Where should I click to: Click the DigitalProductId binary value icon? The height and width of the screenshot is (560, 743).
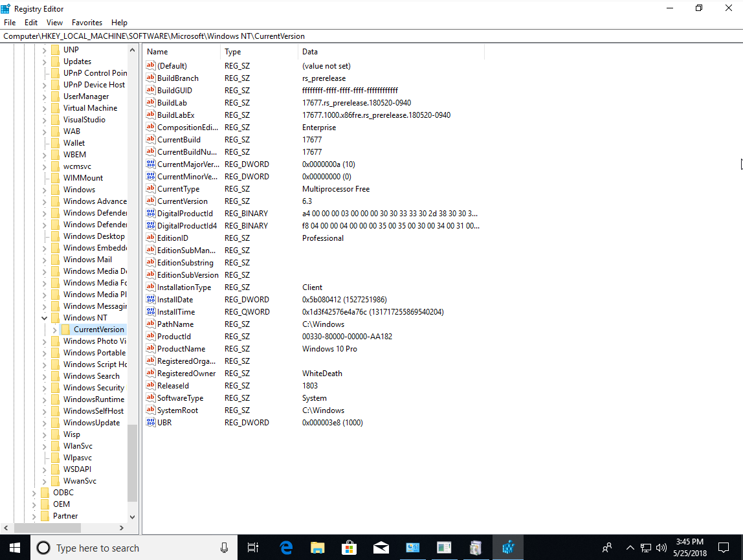click(151, 214)
